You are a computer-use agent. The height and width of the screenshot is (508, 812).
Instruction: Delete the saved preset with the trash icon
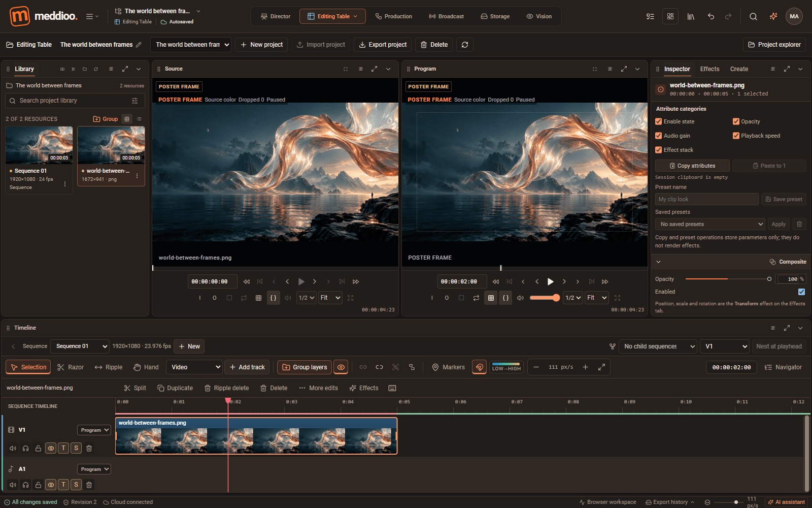[799, 224]
